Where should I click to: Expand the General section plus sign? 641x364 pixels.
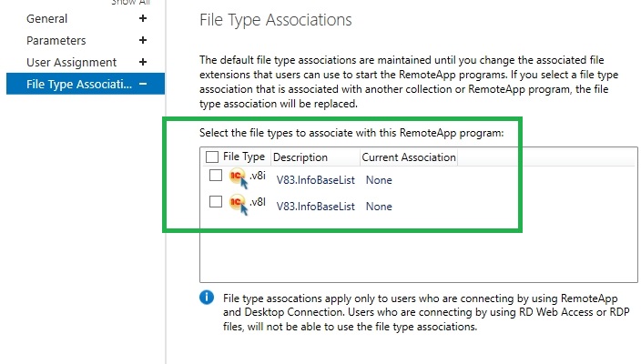coord(143,18)
